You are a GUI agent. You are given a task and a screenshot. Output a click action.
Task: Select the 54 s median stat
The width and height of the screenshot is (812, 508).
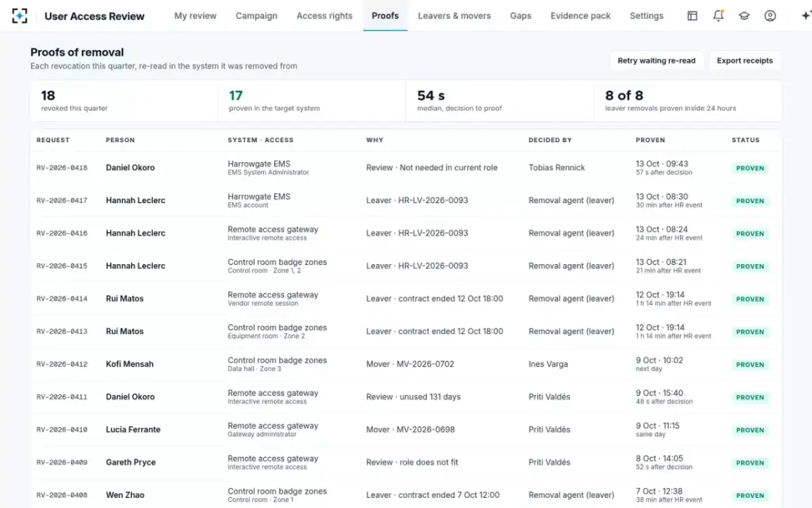click(500, 101)
